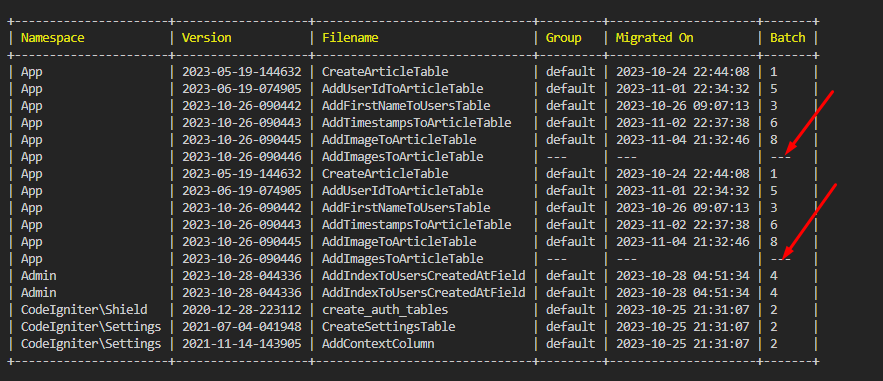Click the batch number in the CreateSettingsTable row
The image size is (883, 381).
[774, 327]
